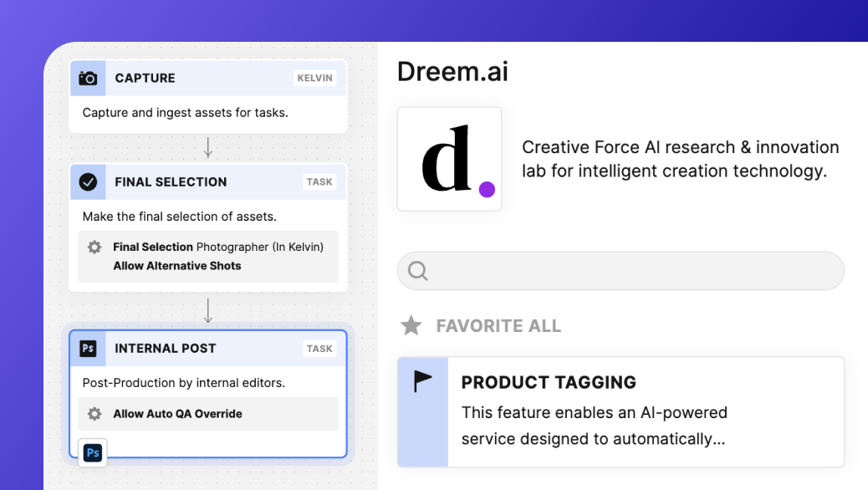Click the purple dot on Dreem logo
The image size is (868, 490).
(x=487, y=190)
